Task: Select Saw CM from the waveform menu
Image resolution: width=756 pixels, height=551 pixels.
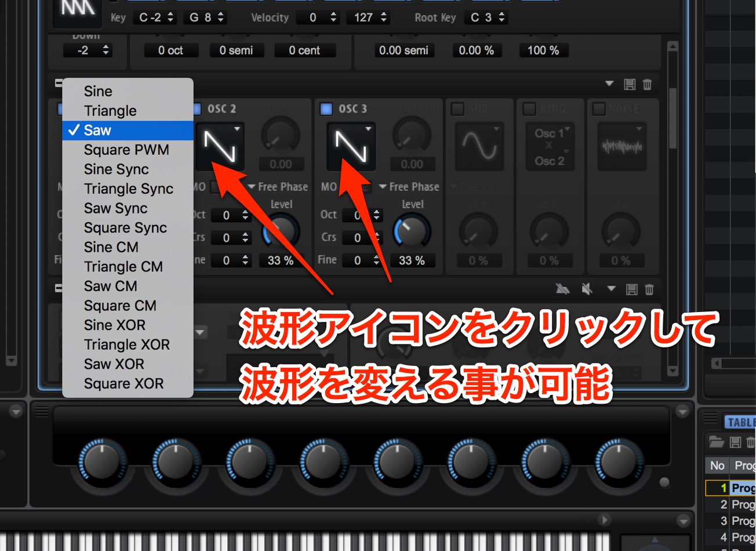Action: tap(128, 286)
